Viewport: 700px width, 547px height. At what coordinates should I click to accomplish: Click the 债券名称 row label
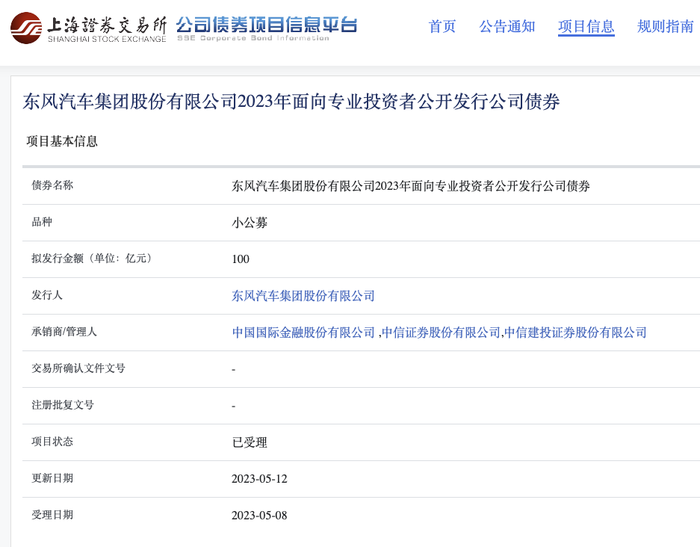click(x=52, y=185)
